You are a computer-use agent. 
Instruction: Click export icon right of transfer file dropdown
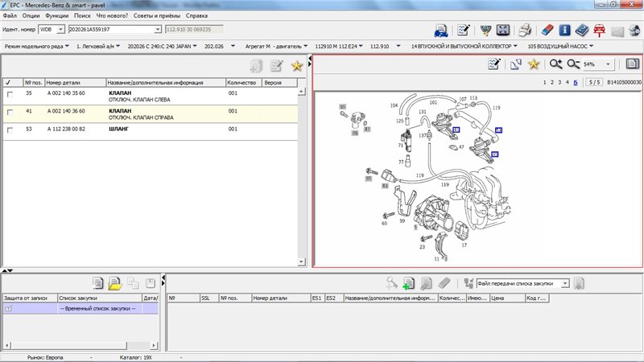coord(579,283)
